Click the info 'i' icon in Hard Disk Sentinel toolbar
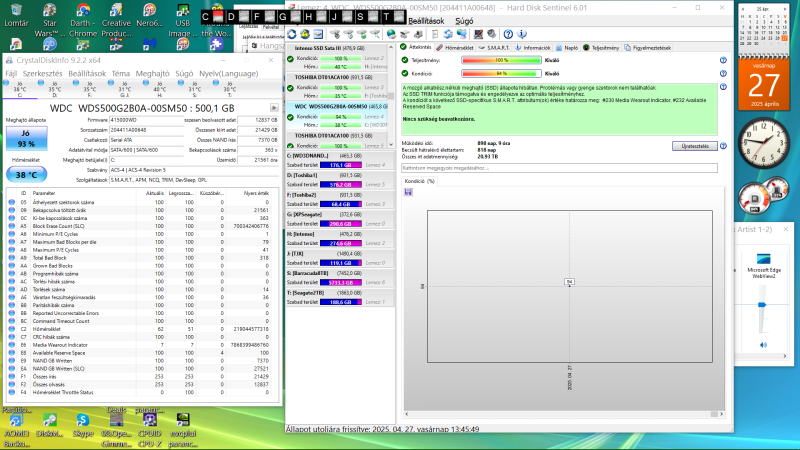 tap(521, 34)
